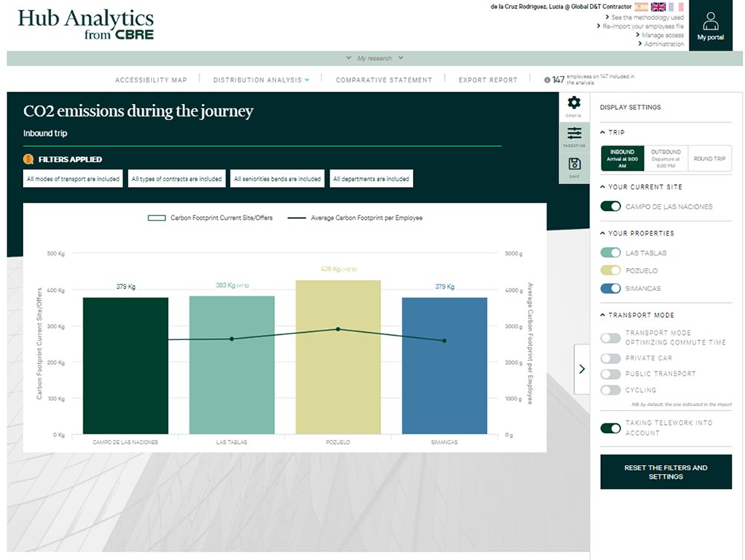The width and height of the screenshot is (745, 560).
Task: Switch language with the UK flag
Action: coord(658,7)
